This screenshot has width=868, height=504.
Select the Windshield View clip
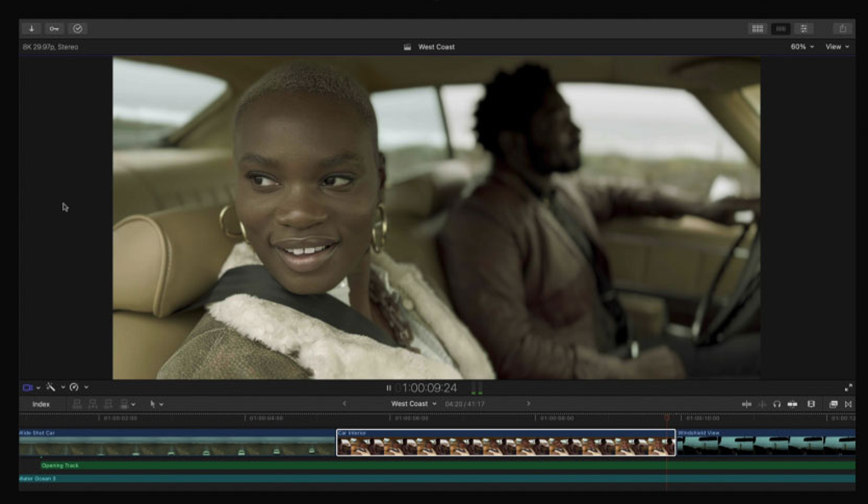coord(765,443)
